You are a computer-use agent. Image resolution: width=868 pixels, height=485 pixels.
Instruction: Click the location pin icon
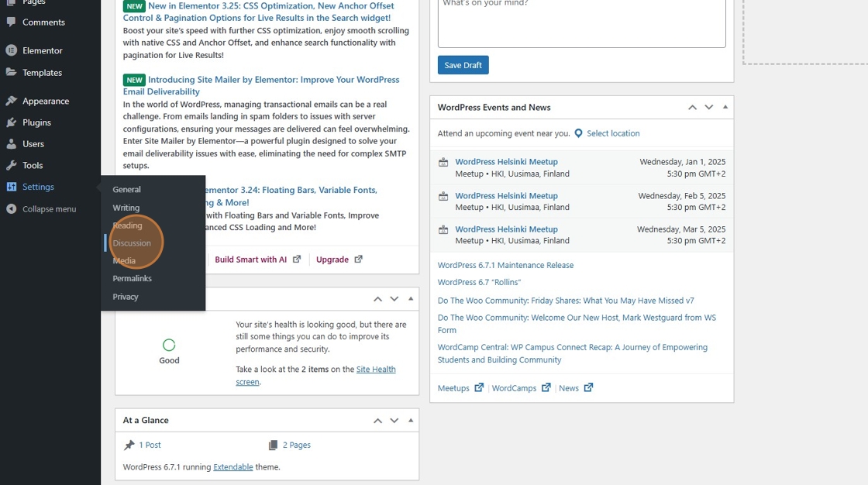click(578, 133)
